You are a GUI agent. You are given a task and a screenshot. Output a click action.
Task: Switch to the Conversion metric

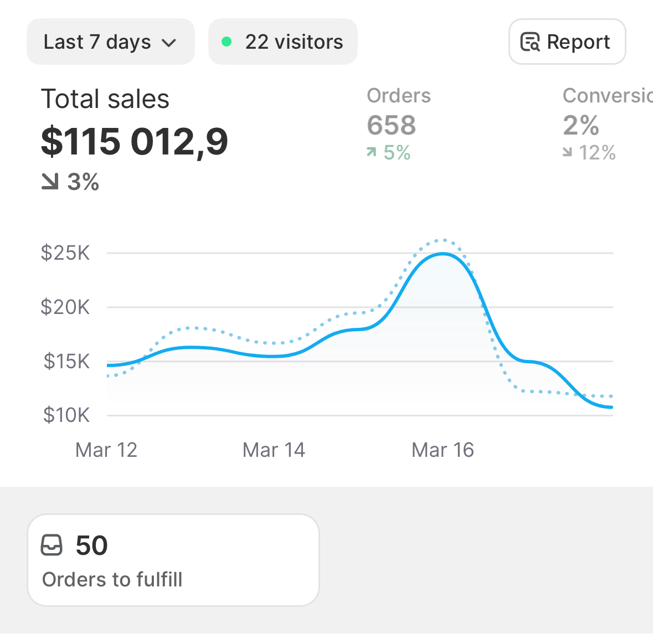pyautogui.click(x=607, y=96)
